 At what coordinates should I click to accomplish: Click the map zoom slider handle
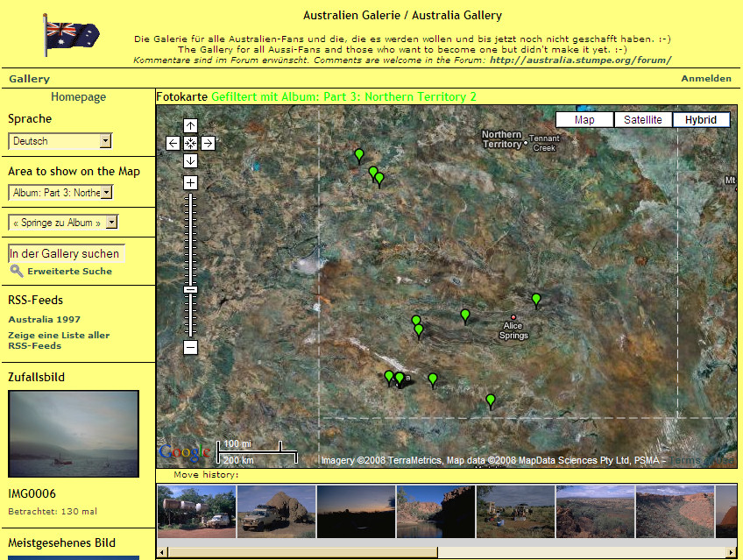coord(190,289)
